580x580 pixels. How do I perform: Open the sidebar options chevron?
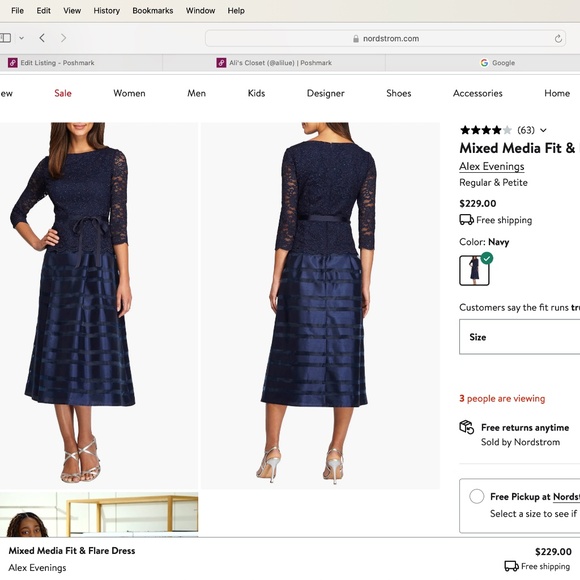(x=21, y=38)
